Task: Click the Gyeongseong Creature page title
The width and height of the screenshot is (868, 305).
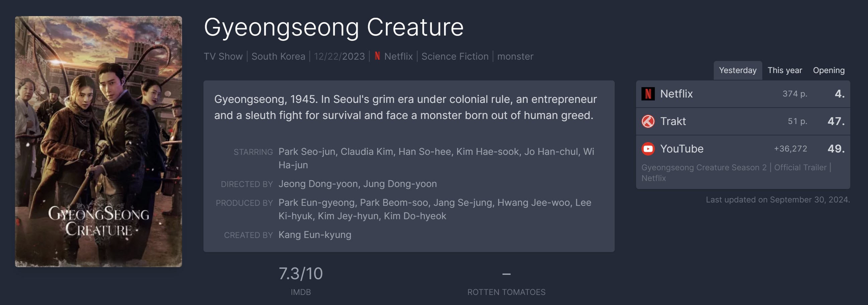Action: [334, 27]
